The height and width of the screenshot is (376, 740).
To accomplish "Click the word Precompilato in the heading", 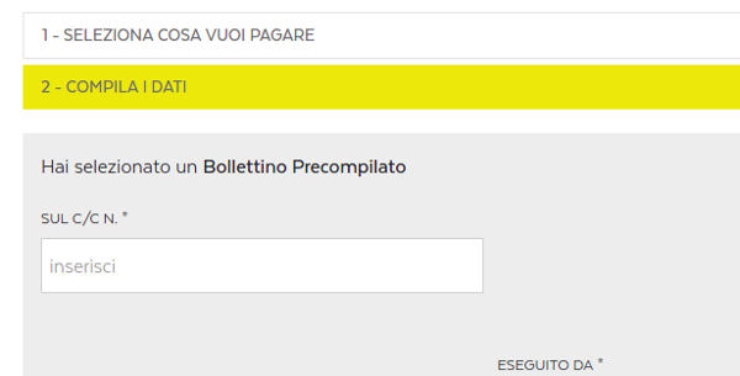I will tap(349, 167).
